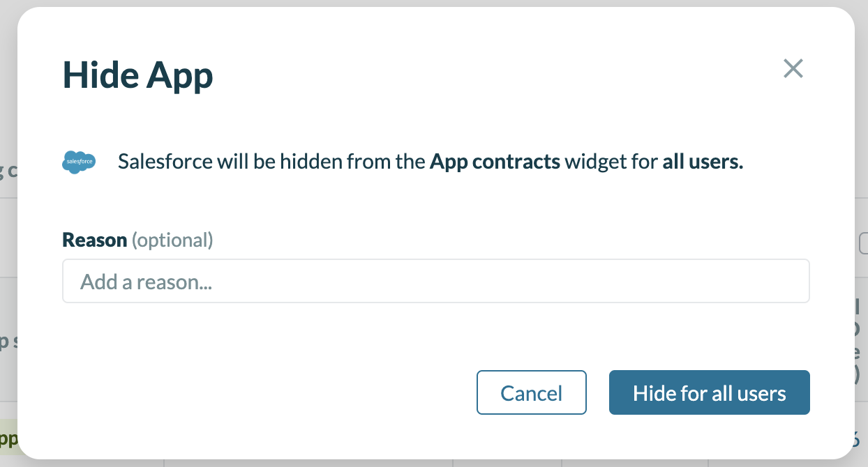Click Cancel to abort hiding the app
This screenshot has height=467, width=868.
tap(531, 392)
